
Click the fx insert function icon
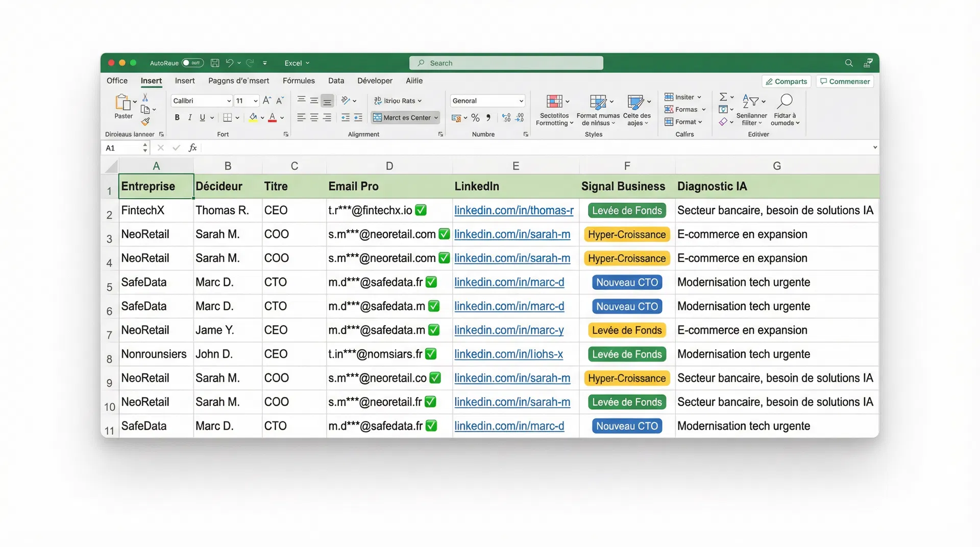tap(192, 148)
